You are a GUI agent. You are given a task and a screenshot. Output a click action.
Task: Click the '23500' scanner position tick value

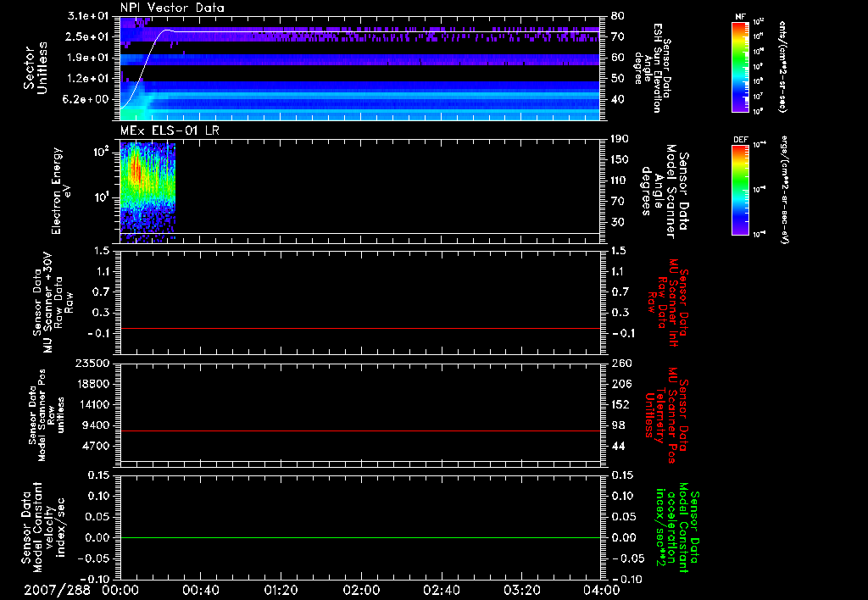pos(92,363)
